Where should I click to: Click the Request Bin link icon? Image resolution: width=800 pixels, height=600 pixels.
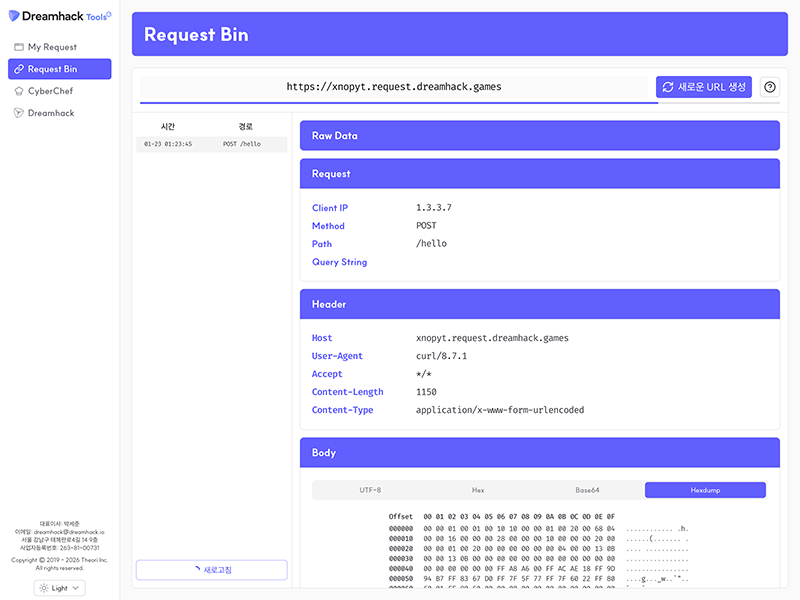point(19,69)
